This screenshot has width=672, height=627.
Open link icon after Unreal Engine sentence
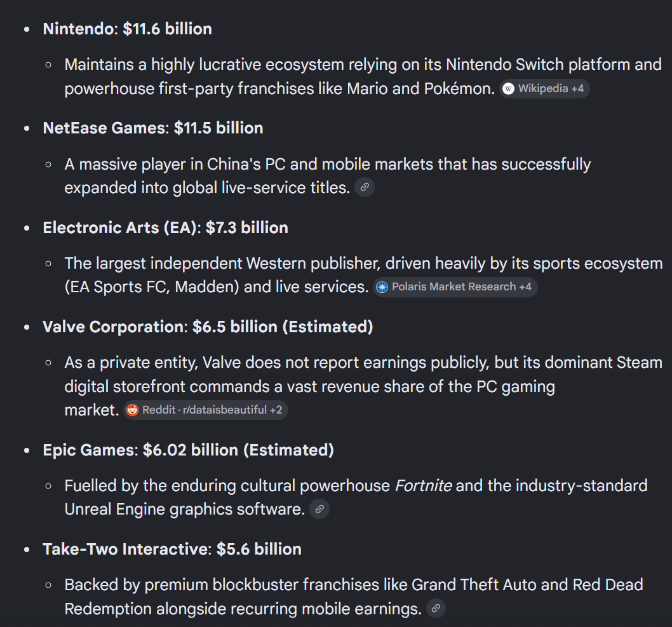[319, 509]
